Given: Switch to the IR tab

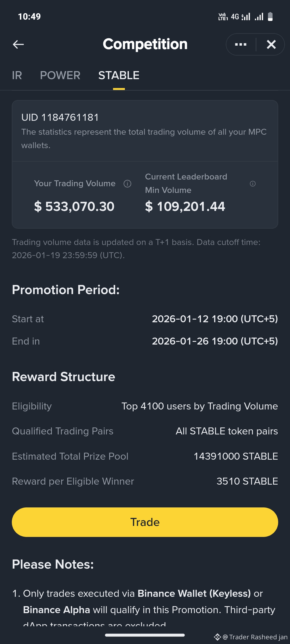Looking at the screenshot, I should [x=17, y=75].
